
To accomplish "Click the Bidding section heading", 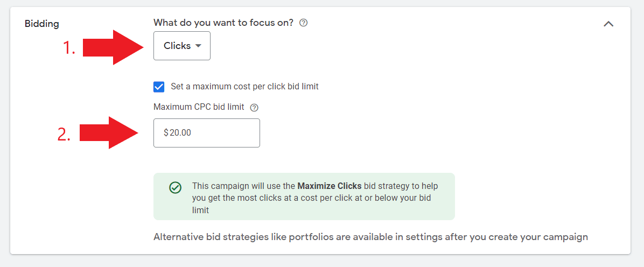I will 42,24.
